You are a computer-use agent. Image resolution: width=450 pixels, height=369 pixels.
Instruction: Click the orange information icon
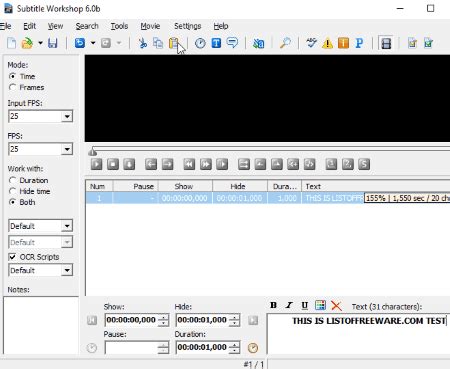[343, 43]
